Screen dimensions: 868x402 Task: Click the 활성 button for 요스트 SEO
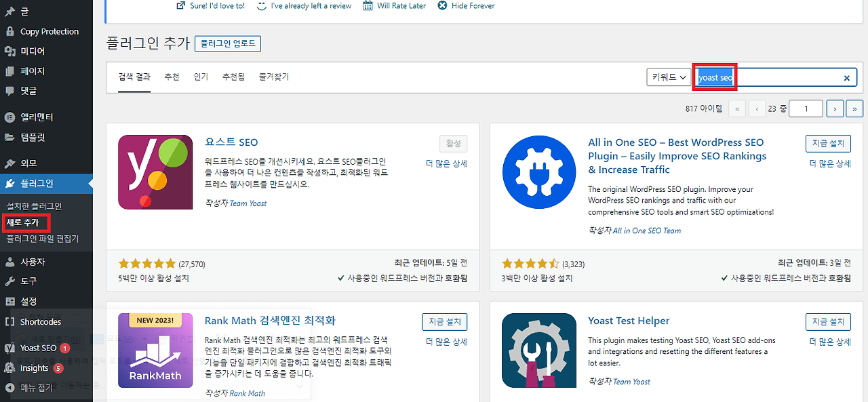(453, 143)
